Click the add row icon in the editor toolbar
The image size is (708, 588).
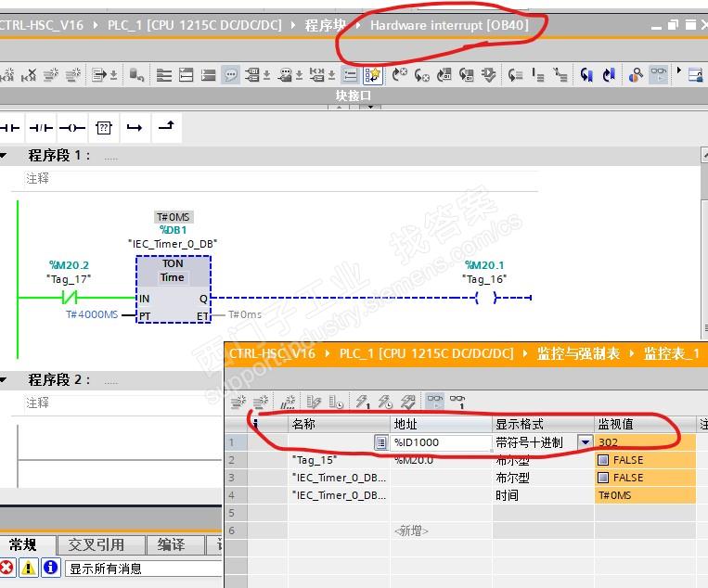coord(72,74)
